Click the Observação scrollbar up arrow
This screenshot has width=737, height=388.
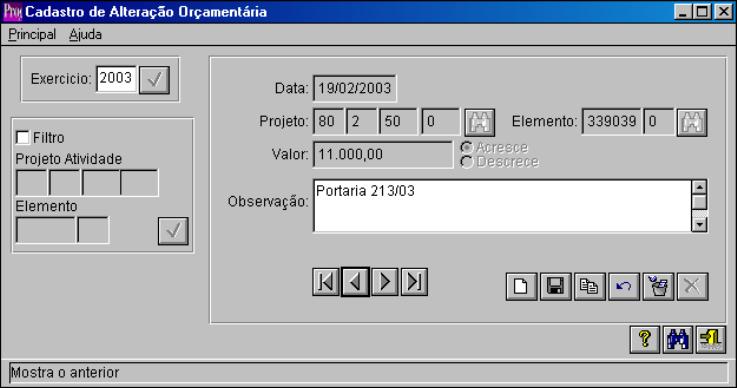coord(699,187)
